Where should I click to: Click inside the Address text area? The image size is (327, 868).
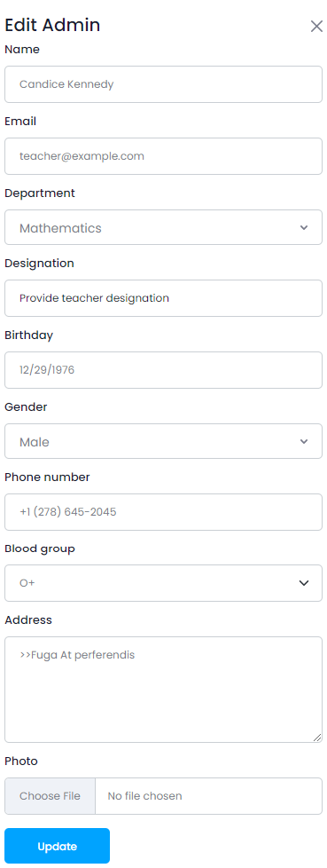(163, 690)
